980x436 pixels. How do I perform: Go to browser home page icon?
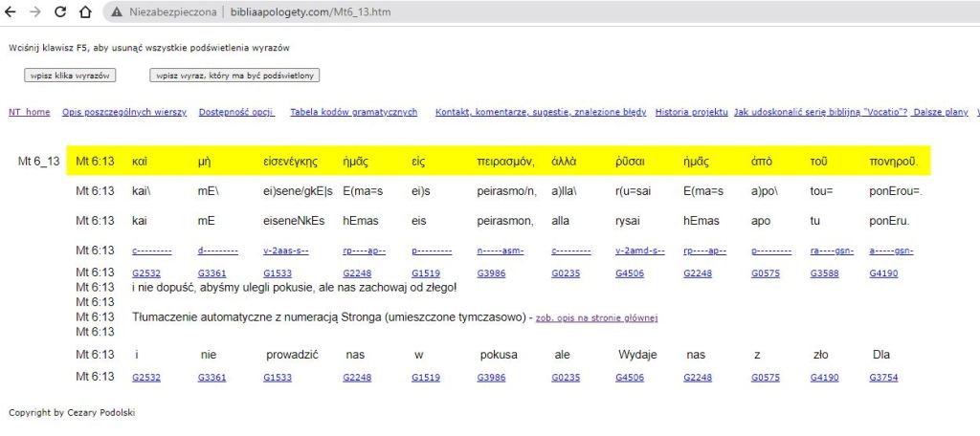pos(85,12)
